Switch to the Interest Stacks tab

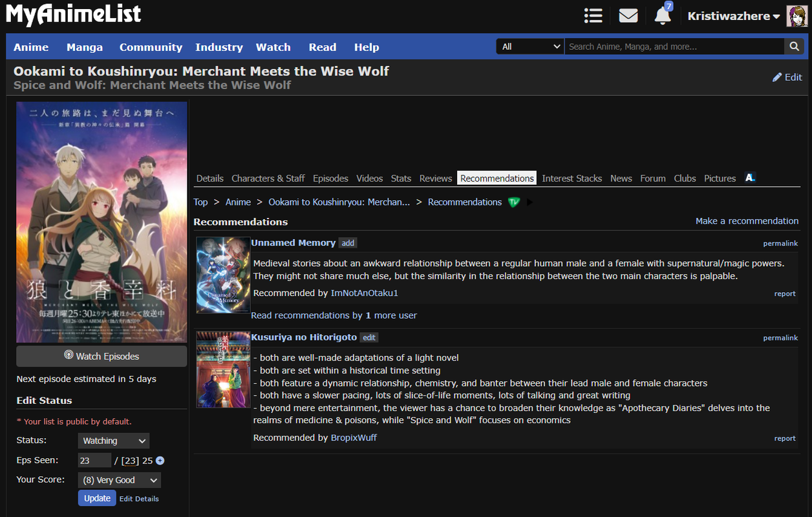(572, 178)
